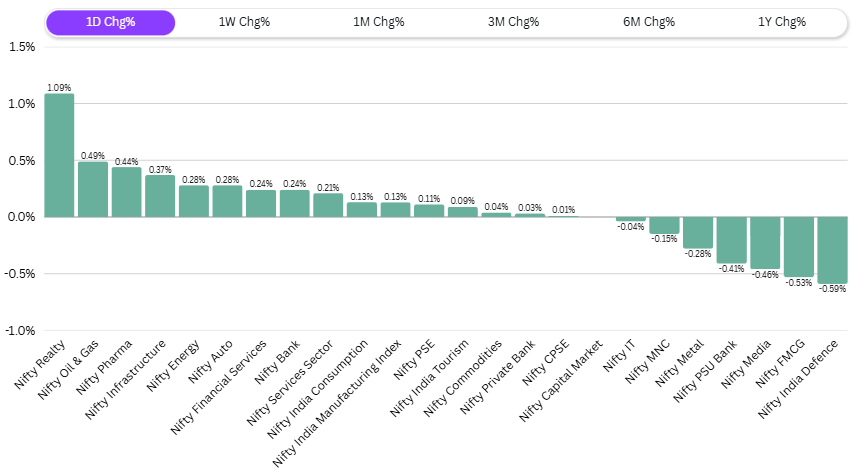The width and height of the screenshot is (852, 473).
Task: Click the Nifty India Defence bar
Action: pos(832,250)
